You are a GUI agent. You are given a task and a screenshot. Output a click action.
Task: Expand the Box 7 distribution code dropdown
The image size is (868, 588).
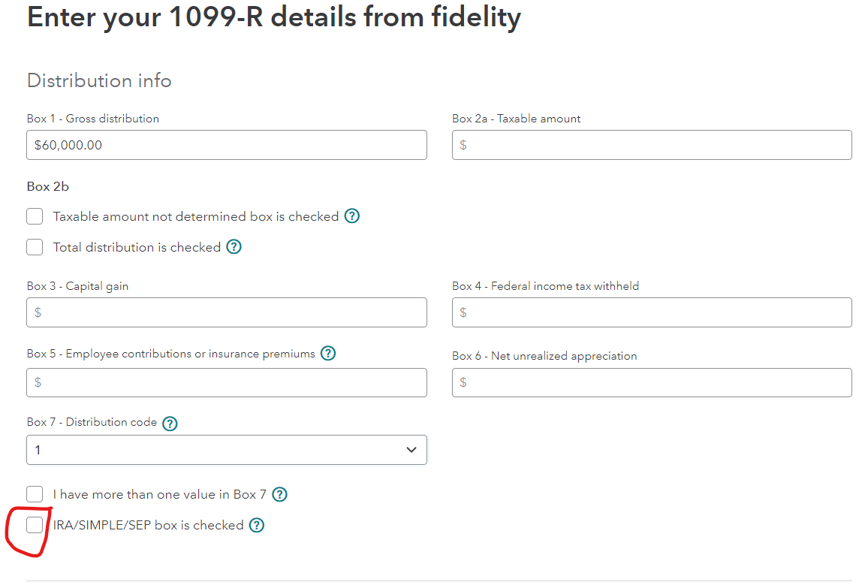(226, 450)
